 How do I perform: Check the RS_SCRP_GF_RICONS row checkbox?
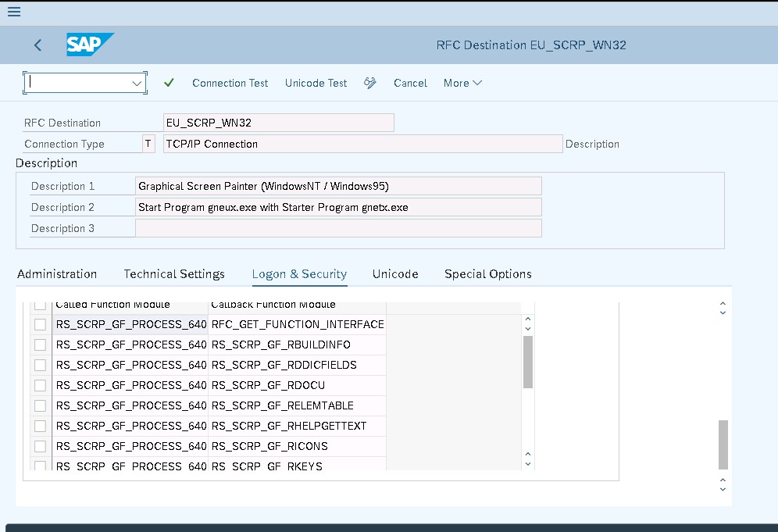(x=40, y=447)
